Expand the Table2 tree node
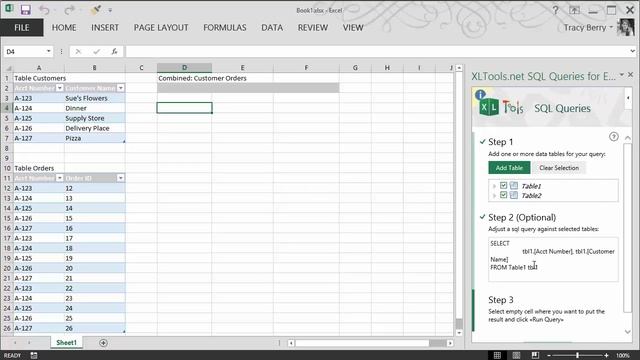 click(494, 196)
